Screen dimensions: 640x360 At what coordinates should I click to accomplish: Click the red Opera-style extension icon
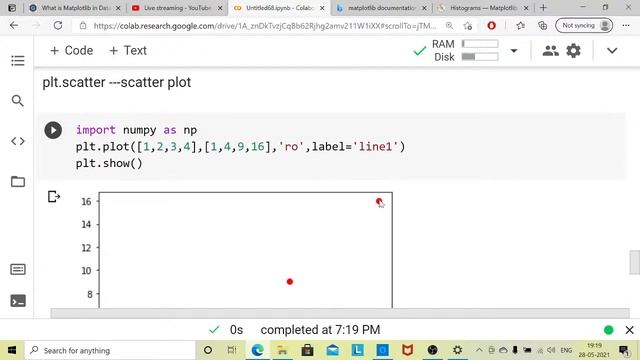coord(491,26)
